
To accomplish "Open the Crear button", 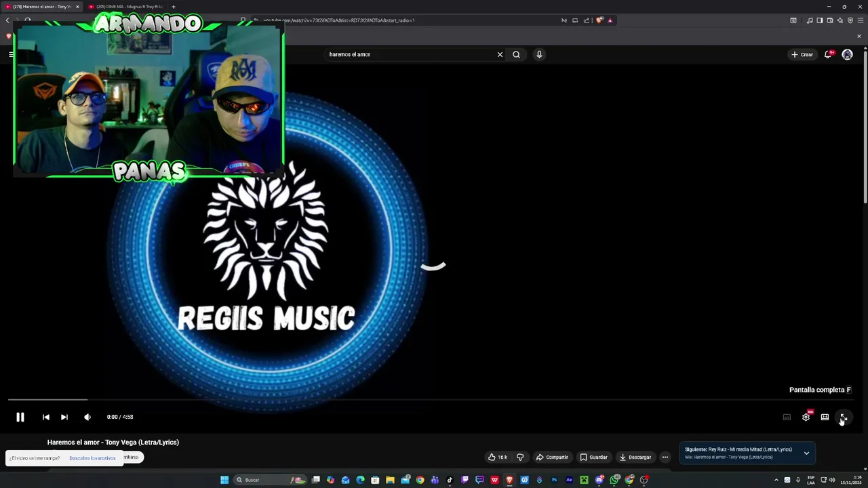I will (802, 54).
